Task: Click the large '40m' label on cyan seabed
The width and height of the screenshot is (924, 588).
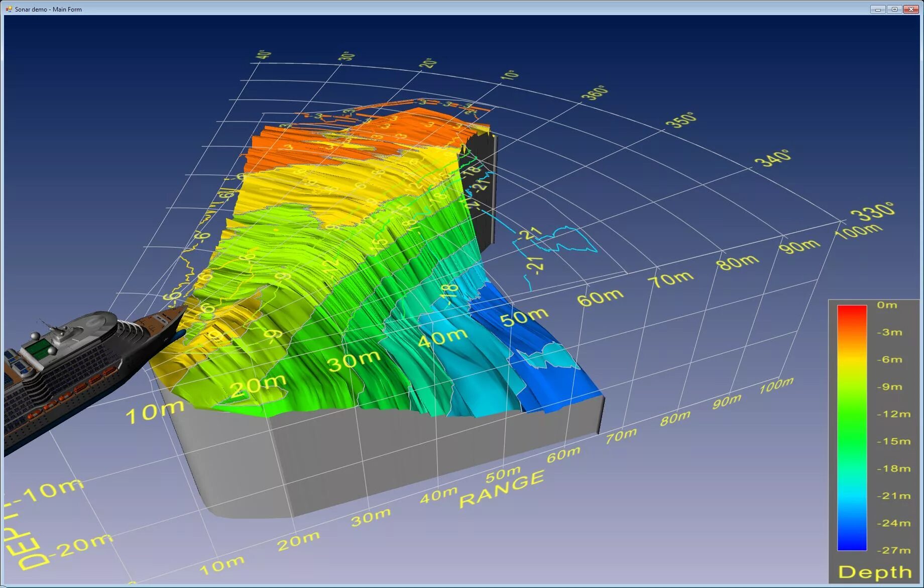Action: click(442, 337)
